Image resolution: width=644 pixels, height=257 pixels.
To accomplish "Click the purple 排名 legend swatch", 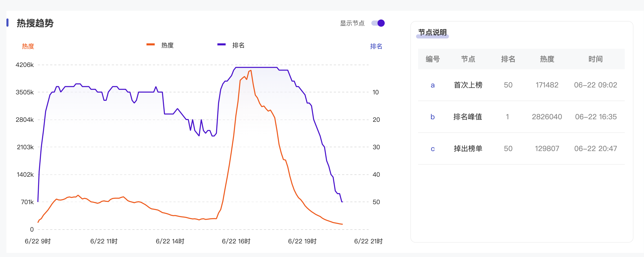I will pos(222,45).
